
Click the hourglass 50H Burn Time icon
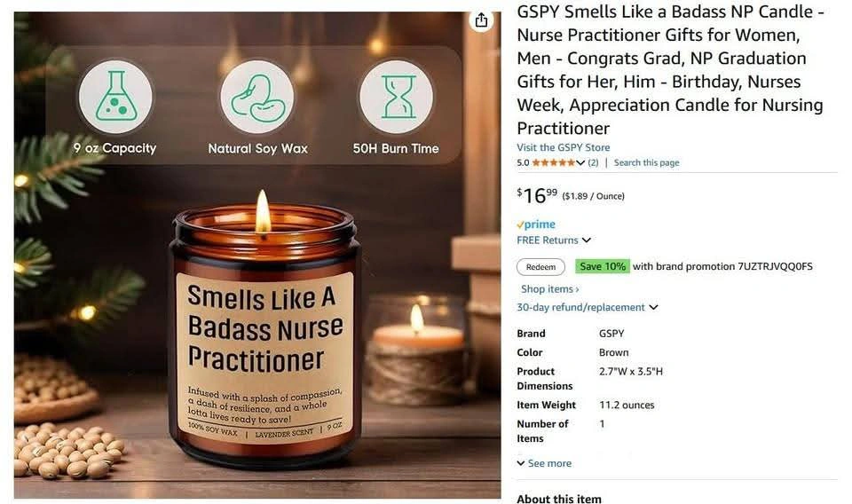pos(397,97)
